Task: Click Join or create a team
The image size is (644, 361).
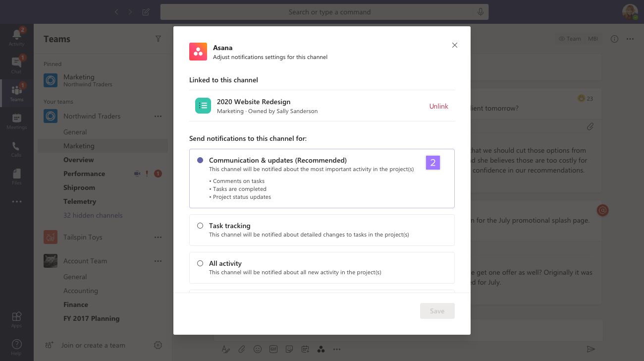Action: click(x=93, y=345)
